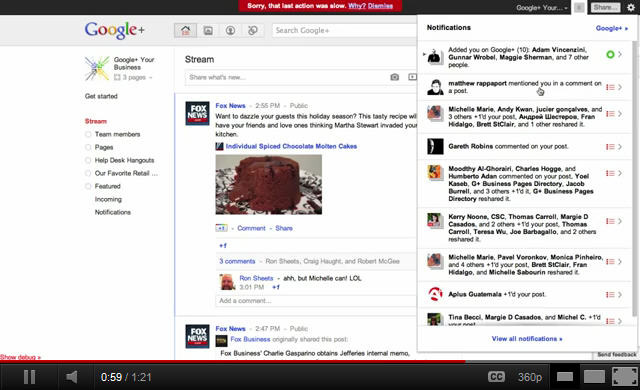Image resolution: width=640 pixels, height=390 pixels.
Task: Open Incoming in left sidebar
Action: [108, 199]
